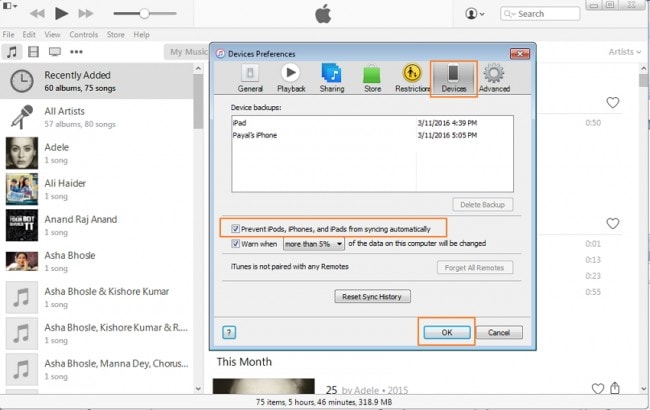650x410 pixels.
Task: Share the 25 by Adele album
Action: click(615, 388)
